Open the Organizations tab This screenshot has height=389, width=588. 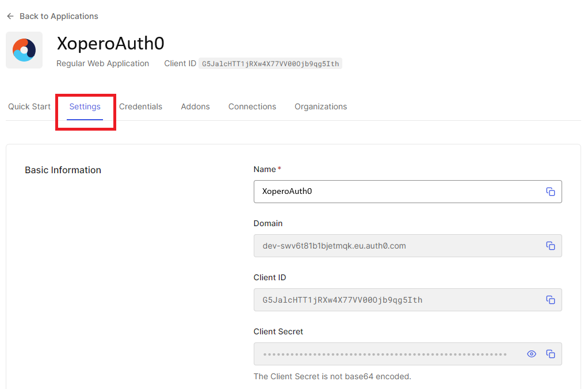[320, 106]
